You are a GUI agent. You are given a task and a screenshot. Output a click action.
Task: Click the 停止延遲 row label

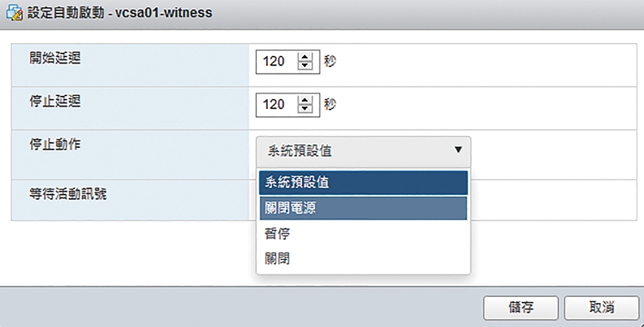[x=55, y=101]
